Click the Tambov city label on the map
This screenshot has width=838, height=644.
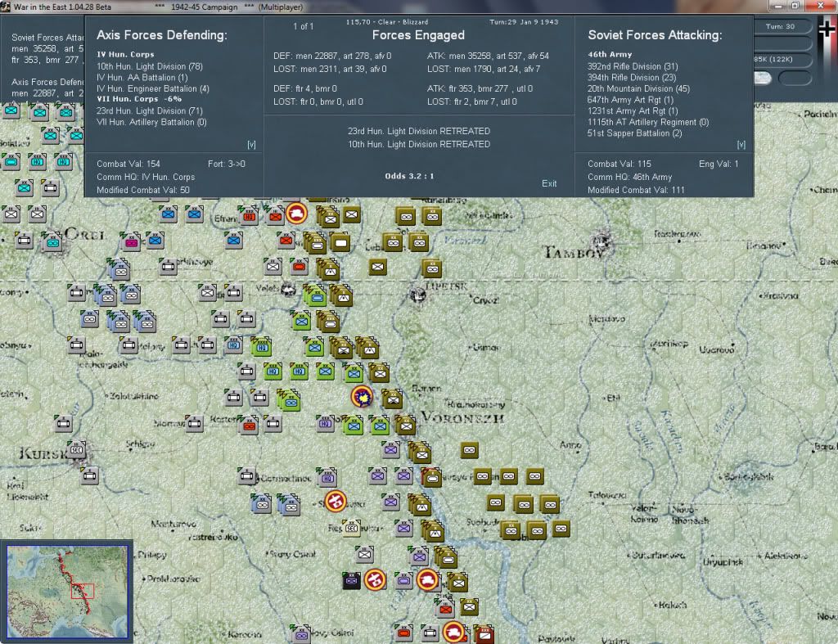click(574, 252)
